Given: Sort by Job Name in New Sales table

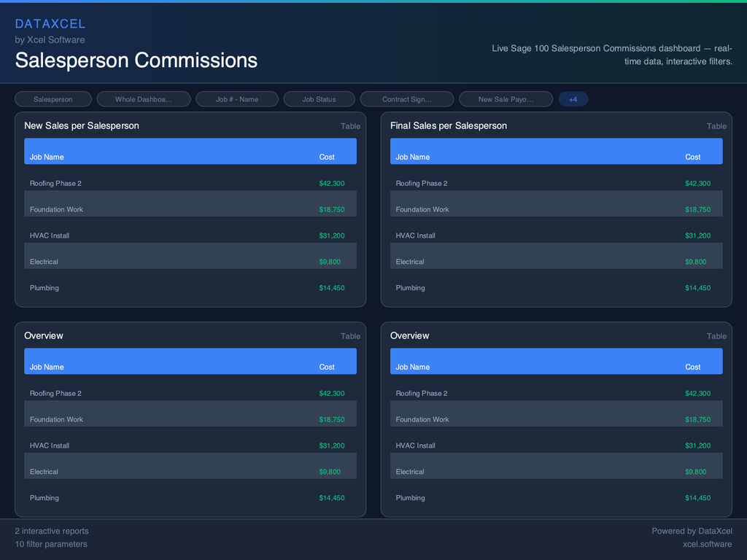Looking at the screenshot, I should [x=47, y=157].
